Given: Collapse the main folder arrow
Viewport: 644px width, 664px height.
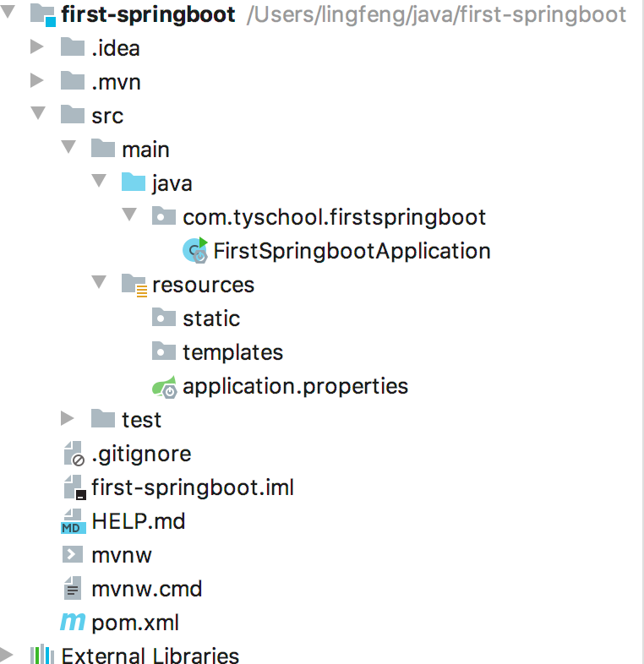Looking at the screenshot, I should [x=68, y=149].
